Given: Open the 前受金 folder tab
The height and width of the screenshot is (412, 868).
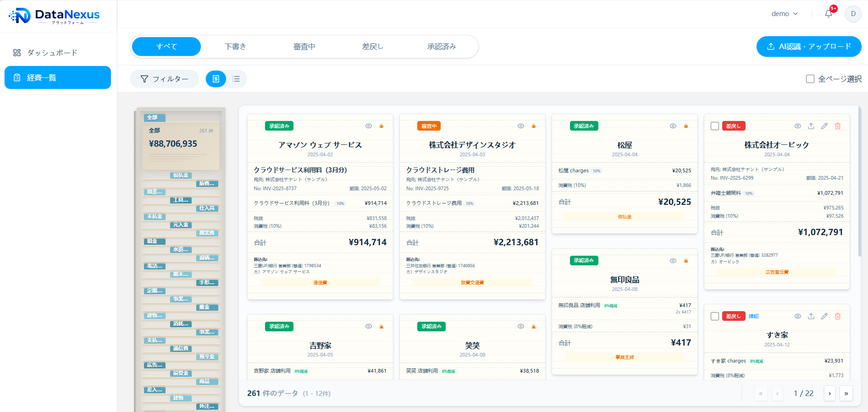Looking at the screenshot, I should 181,373.
